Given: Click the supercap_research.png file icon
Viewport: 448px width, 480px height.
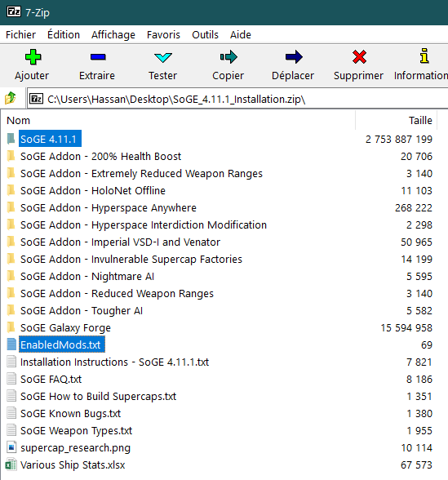Looking at the screenshot, I should 11,448.
